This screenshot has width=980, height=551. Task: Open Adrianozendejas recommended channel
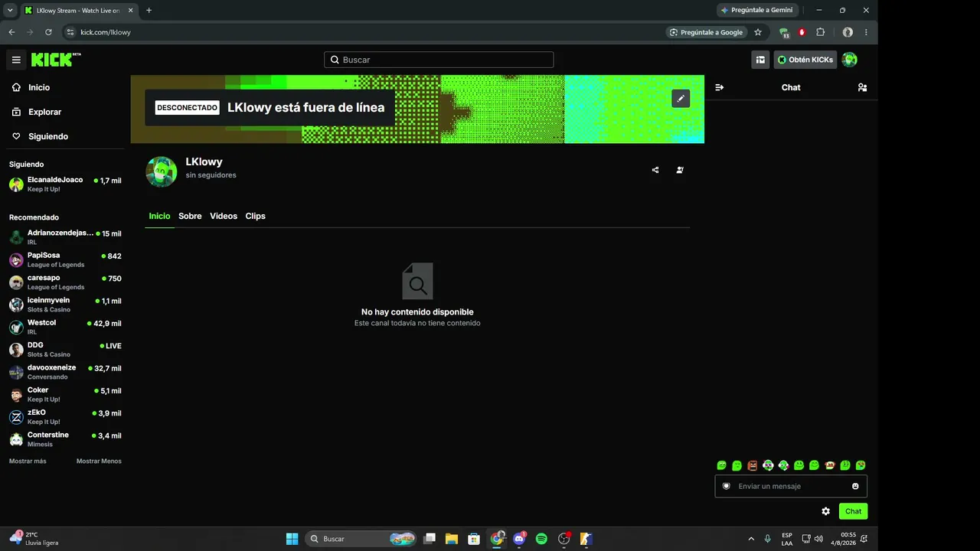[65, 237]
